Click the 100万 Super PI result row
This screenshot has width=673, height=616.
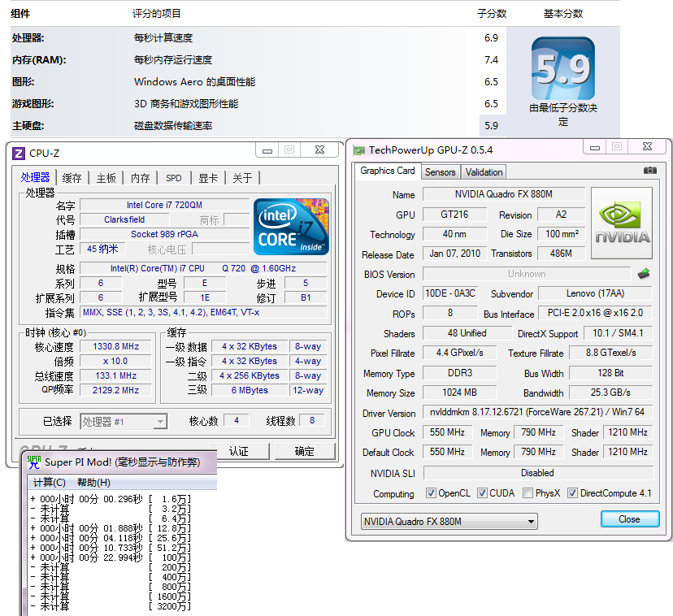111,557
